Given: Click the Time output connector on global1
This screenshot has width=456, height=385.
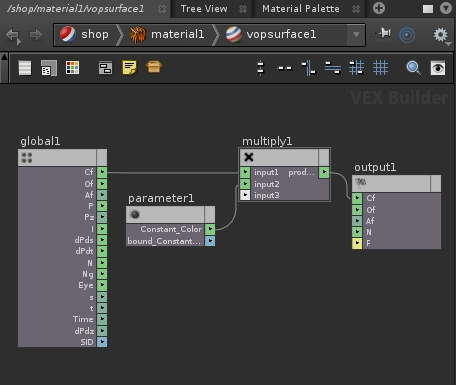Looking at the screenshot, I should click(x=102, y=319).
